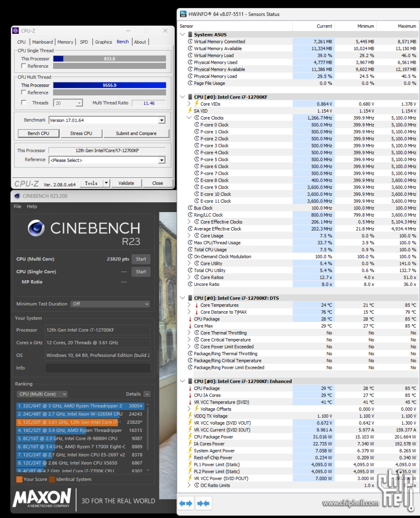Expand the Ranking Details dropdown arrow
Screen dimensions: 420x518
(x=147, y=394)
